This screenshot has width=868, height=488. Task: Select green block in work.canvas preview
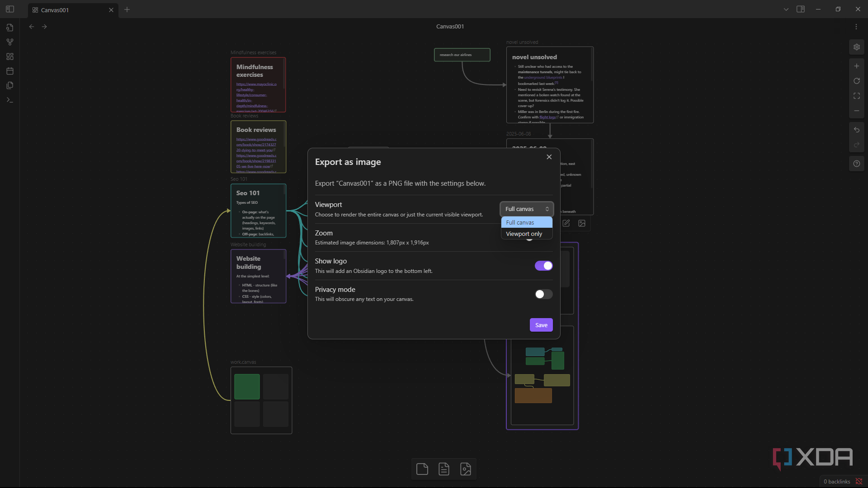(x=247, y=387)
